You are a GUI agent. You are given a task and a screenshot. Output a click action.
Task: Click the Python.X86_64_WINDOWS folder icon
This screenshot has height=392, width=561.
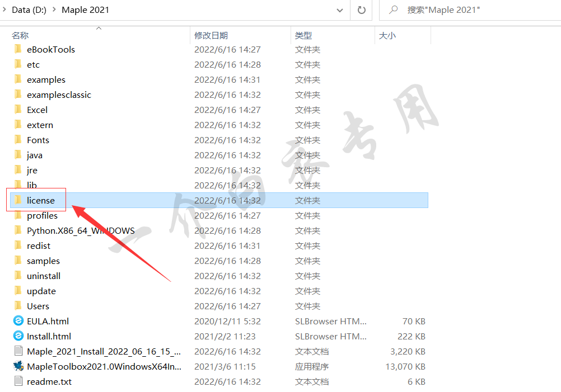click(x=18, y=230)
